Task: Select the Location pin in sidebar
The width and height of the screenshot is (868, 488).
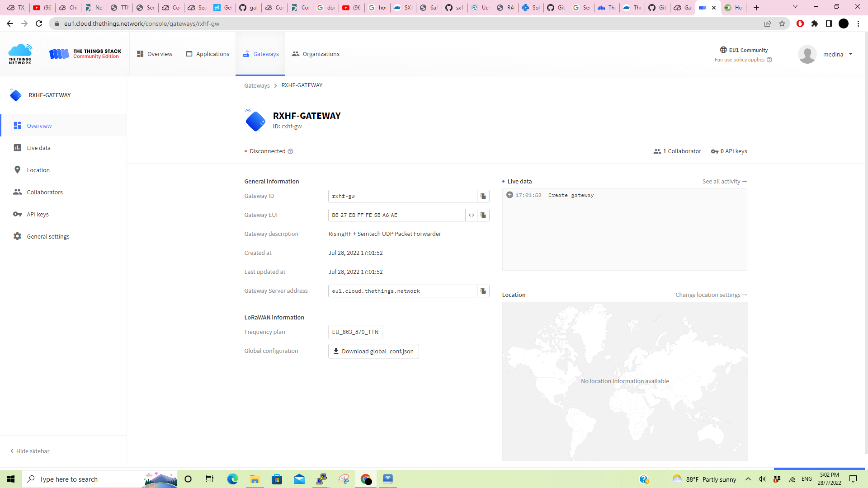Action: point(17,169)
